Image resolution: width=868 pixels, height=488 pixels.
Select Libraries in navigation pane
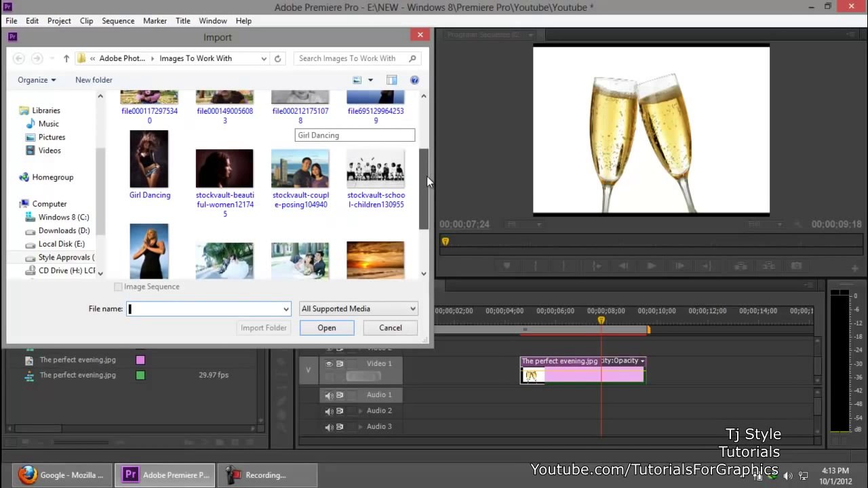(x=45, y=110)
